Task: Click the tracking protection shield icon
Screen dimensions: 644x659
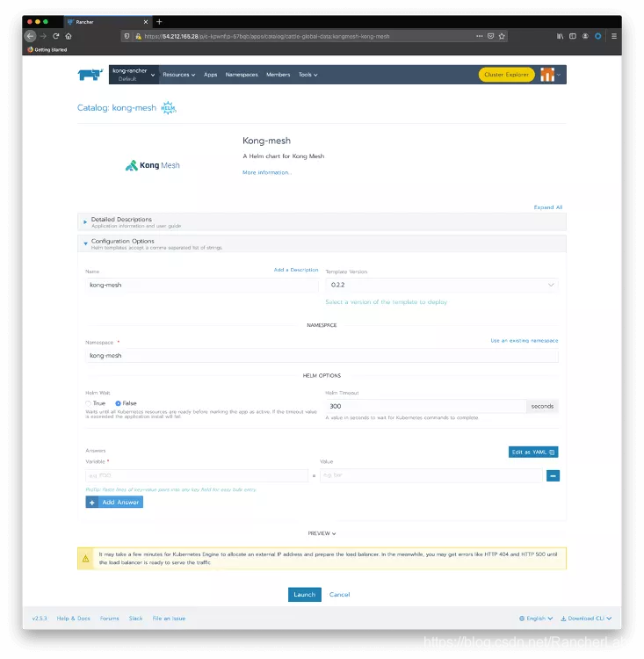Action: click(127, 37)
